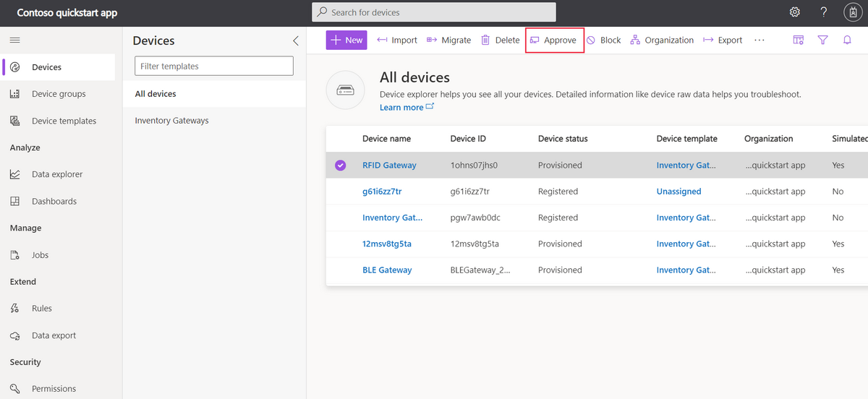Click the New device button
The height and width of the screenshot is (399, 868).
pyautogui.click(x=346, y=40)
